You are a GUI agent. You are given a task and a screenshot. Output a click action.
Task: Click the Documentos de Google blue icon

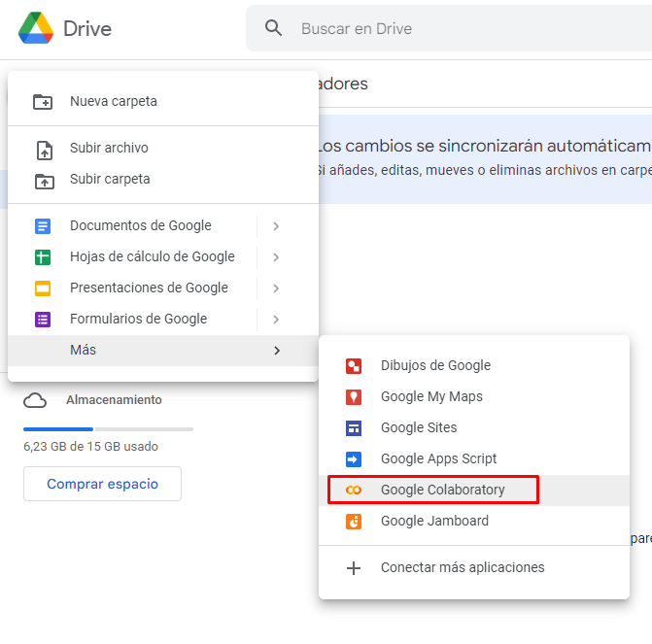43,226
